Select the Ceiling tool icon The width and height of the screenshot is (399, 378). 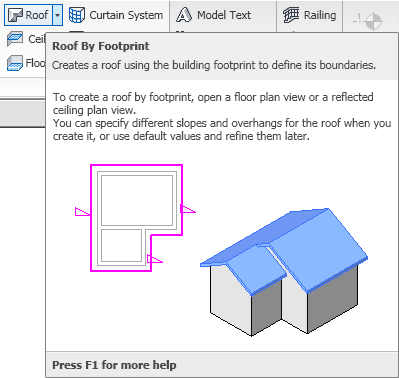tap(15, 39)
